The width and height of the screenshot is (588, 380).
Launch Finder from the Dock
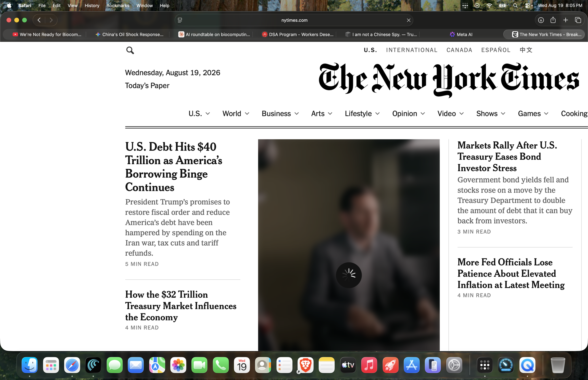30,365
